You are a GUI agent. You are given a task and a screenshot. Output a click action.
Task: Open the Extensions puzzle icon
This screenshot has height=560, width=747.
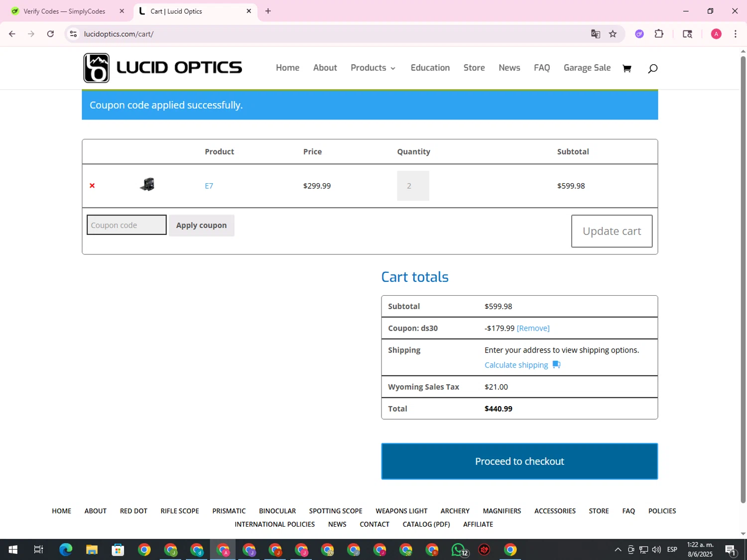pos(659,34)
